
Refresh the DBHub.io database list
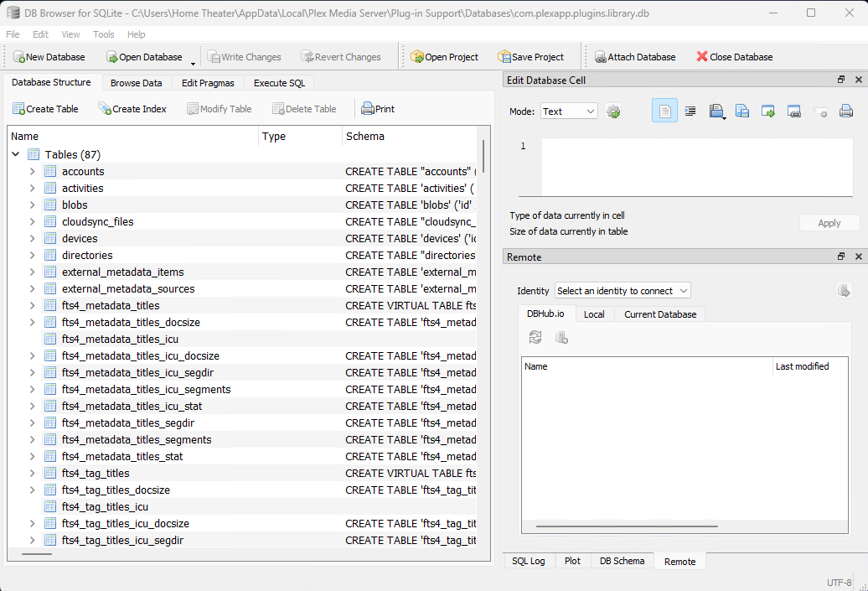pyautogui.click(x=535, y=337)
